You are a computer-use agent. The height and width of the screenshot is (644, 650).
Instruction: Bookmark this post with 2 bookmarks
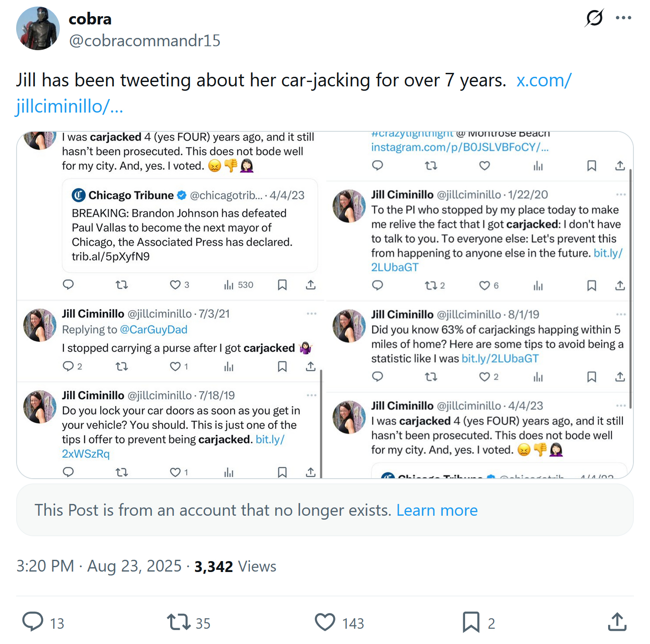471,622
